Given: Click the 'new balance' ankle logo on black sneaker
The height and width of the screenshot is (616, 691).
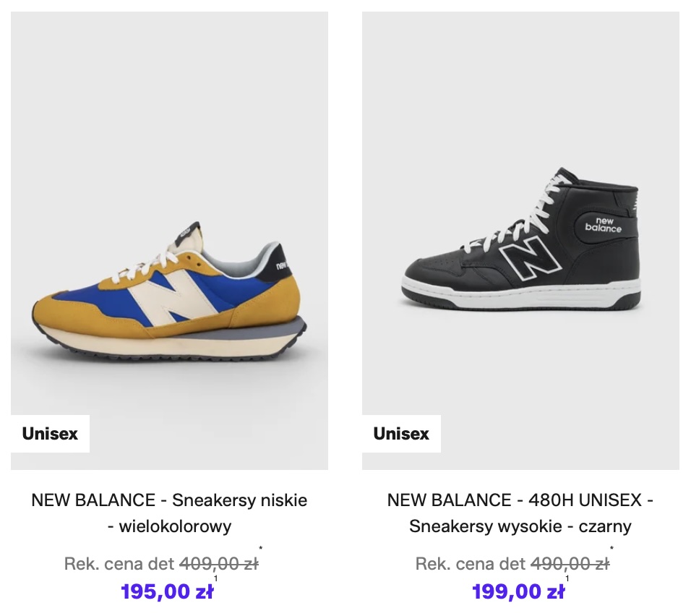Looking at the screenshot, I should pos(603,223).
